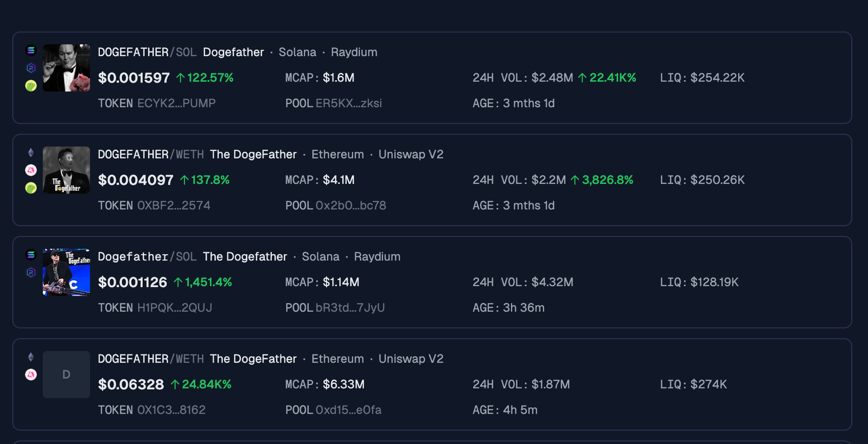Click 24H volume $2.2M
This screenshot has height=444, width=868.
(x=548, y=180)
